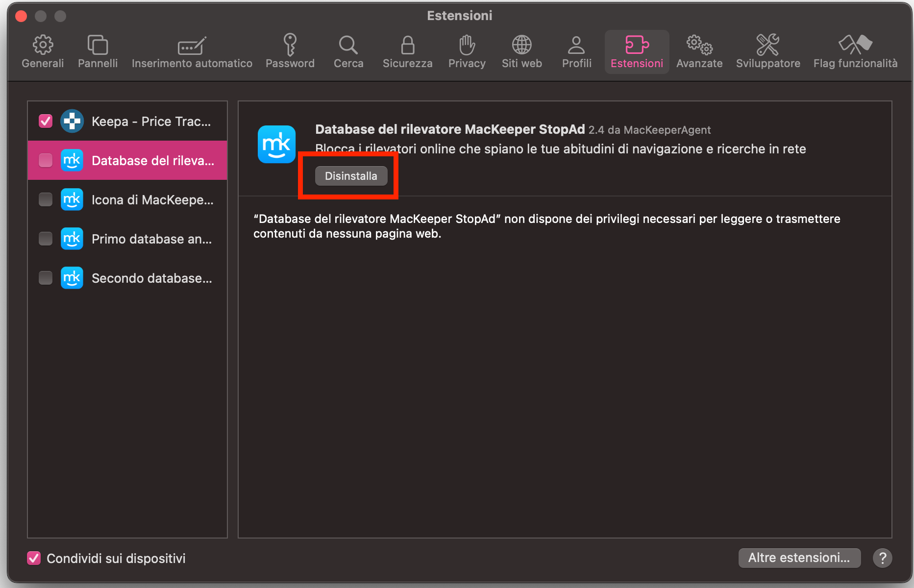
Task: Uncheck Condividi sui dispositivi
Action: pyautogui.click(x=33, y=558)
